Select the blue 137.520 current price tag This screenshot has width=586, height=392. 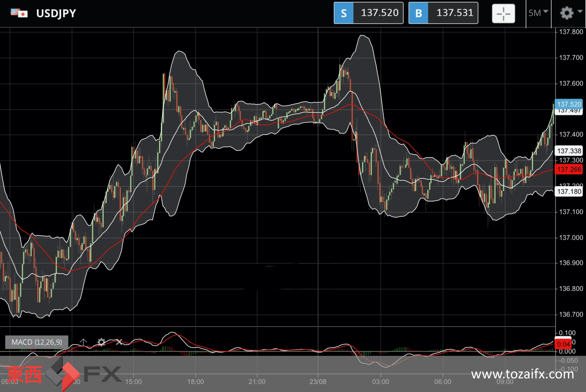tap(569, 104)
